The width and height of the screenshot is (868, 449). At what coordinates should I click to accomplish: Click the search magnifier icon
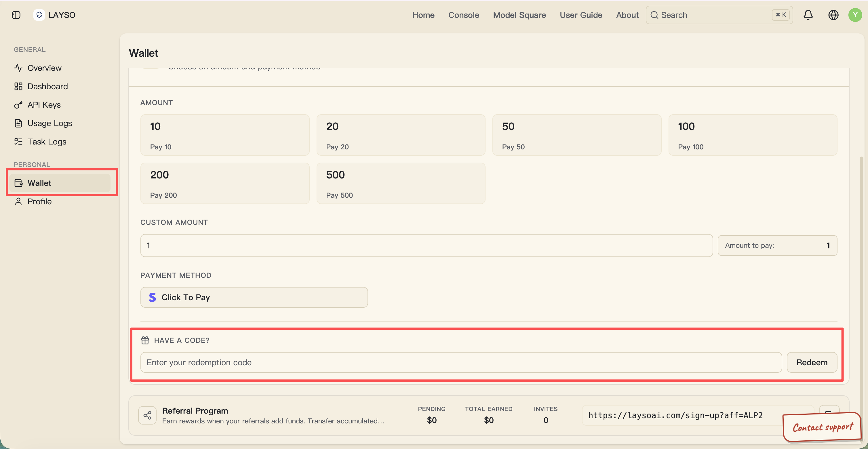point(654,15)
